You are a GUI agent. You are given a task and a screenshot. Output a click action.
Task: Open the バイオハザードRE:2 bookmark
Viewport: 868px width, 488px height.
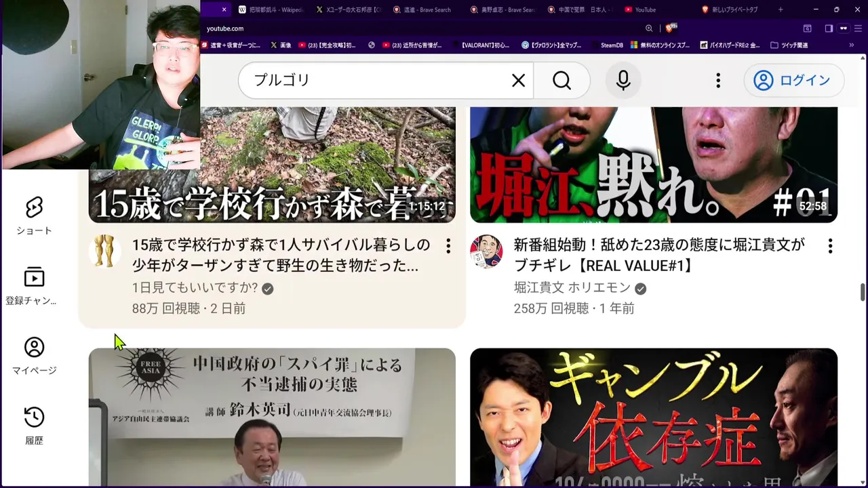[730, 45]
